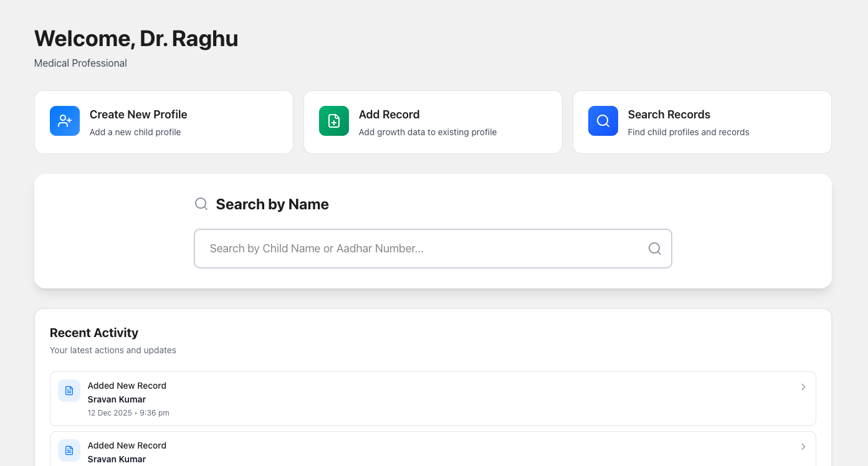Click the "Add a new child profile" description

[x=135, y=132]
